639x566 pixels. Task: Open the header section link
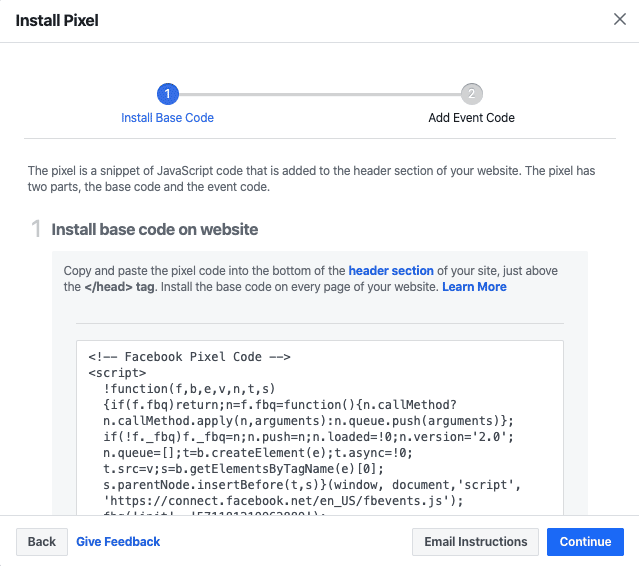[x=391, y=271]
